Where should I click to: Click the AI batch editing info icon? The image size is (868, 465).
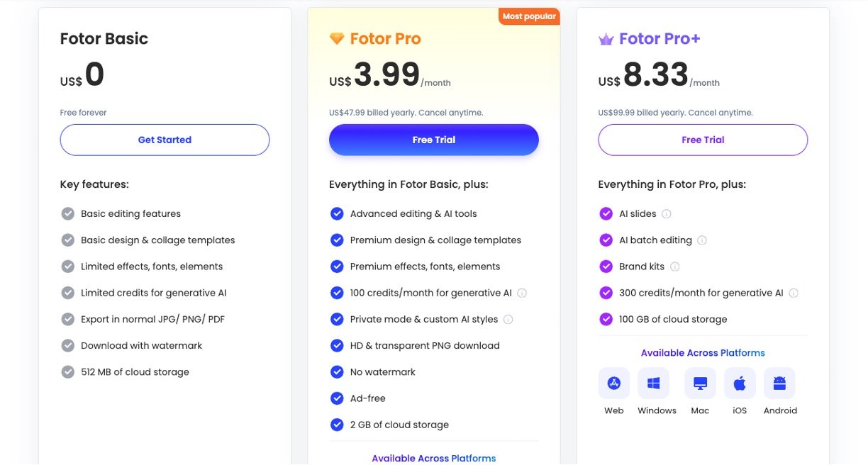(x=702, y=240)
